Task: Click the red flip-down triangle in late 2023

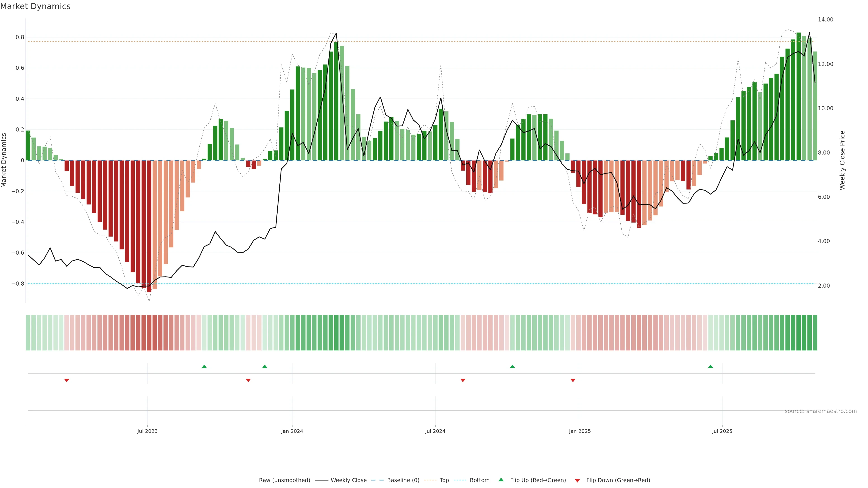Action: (x=248, y=380)
